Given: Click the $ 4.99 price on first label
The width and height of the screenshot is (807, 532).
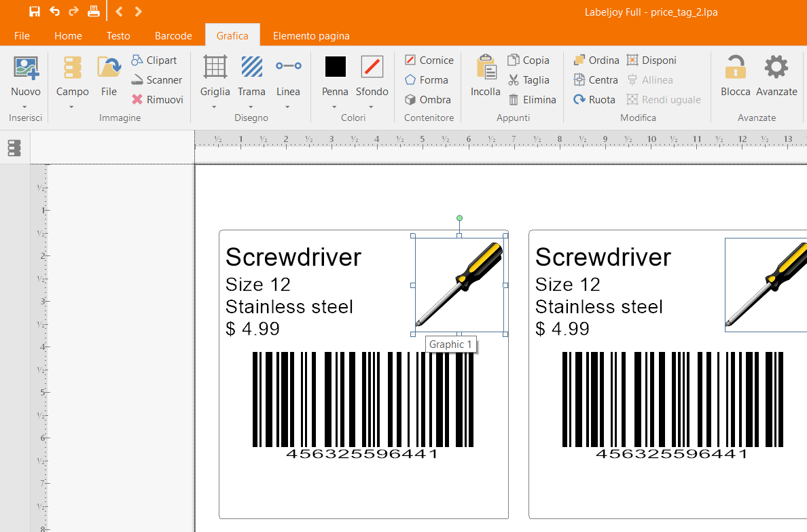Looking at the screenshot, I should (253, 329).
